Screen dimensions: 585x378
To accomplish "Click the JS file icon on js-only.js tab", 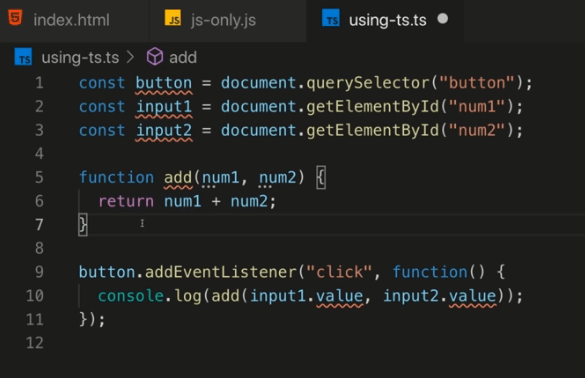I will click(x=173, y=19).
